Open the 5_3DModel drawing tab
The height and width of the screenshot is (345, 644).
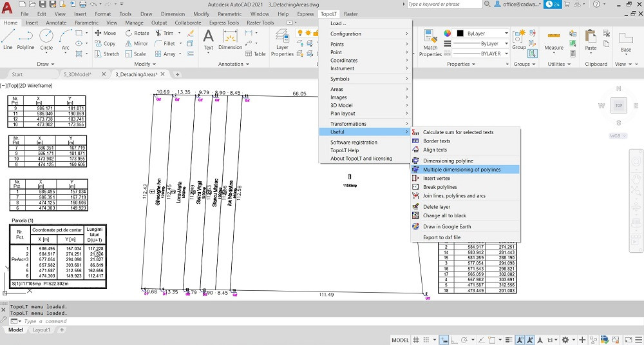[x=77, y=74]
